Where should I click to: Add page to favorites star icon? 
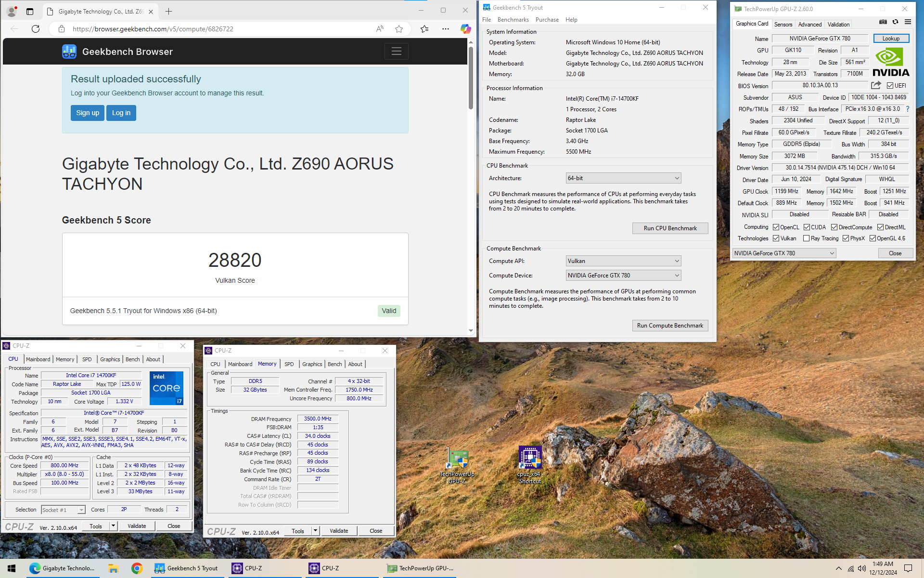point(399,29)
